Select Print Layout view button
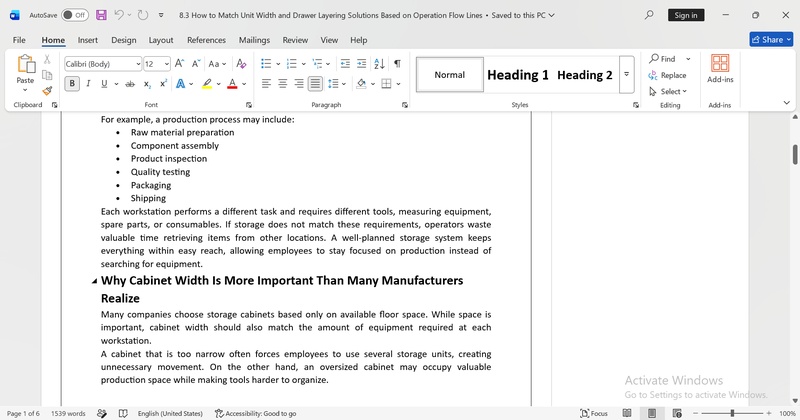This screenshot has width=800, height=420. tap(652, 413)
